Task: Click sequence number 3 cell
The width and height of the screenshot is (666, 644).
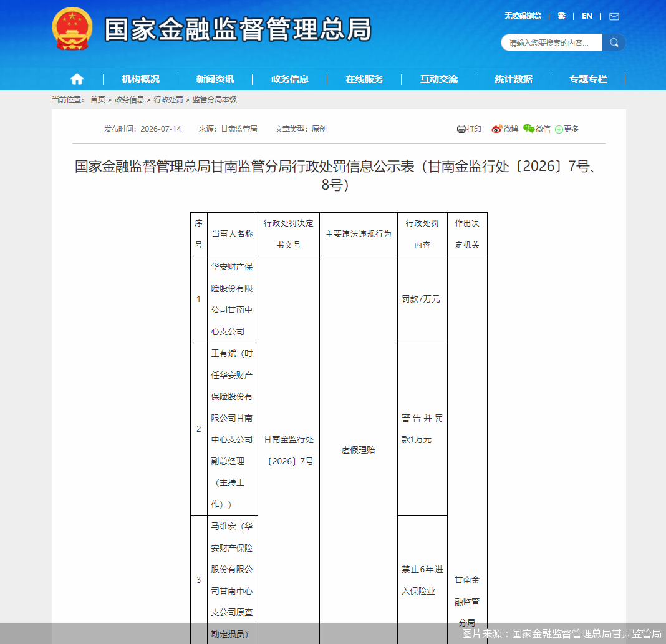Action: [x=198, y=580]
